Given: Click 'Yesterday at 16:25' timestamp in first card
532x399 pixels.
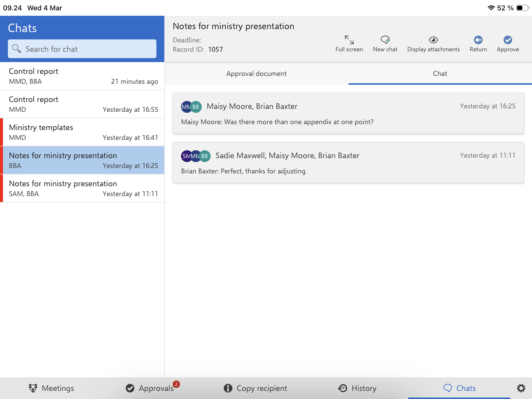Looking at the screenshot, I should (488, 106).
